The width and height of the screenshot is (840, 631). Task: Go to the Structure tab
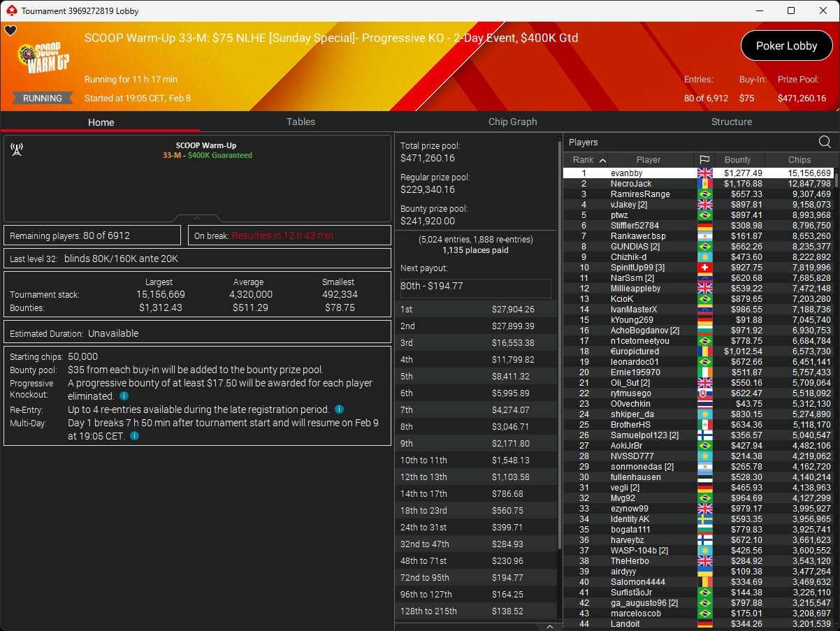(731, 122)
